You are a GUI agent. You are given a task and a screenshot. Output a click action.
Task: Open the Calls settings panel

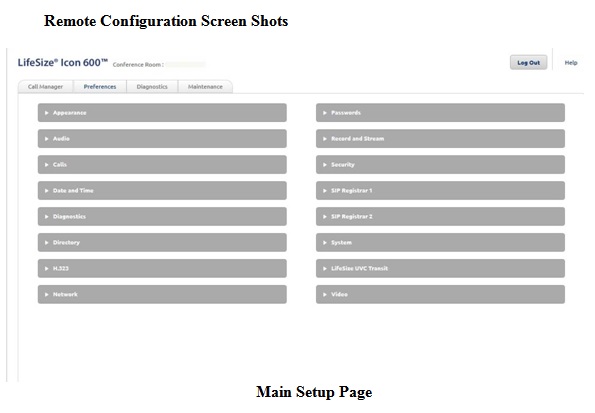[x=162, y=164]
